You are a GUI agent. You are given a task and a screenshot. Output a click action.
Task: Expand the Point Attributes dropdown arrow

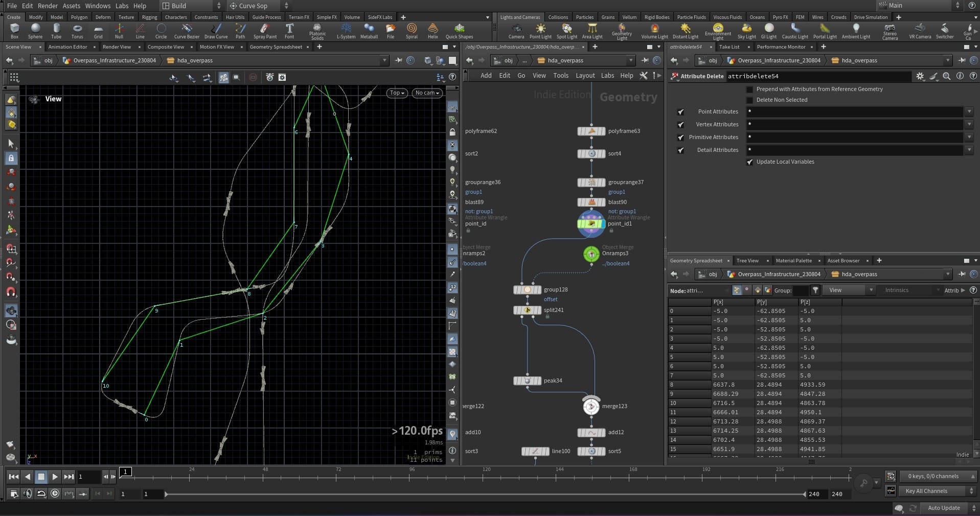pos(969,112)
